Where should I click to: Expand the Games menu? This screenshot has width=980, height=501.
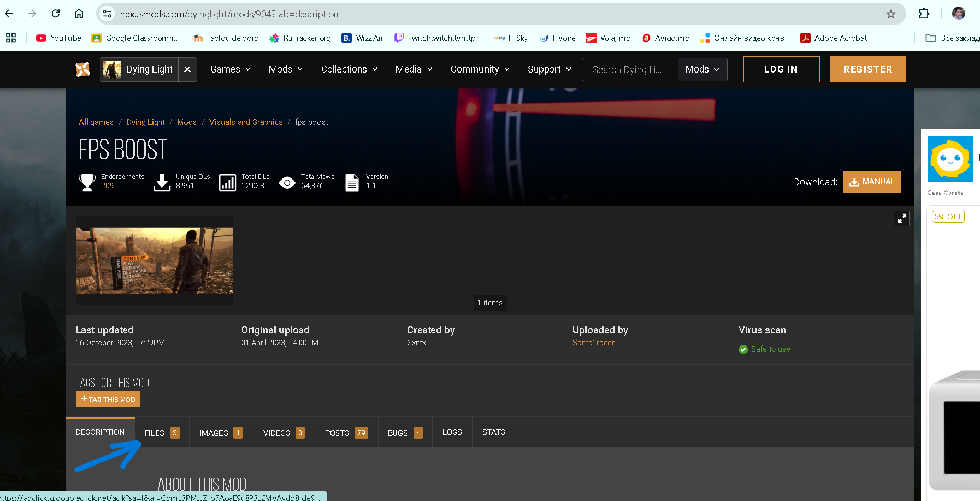(x=230, y=69)
